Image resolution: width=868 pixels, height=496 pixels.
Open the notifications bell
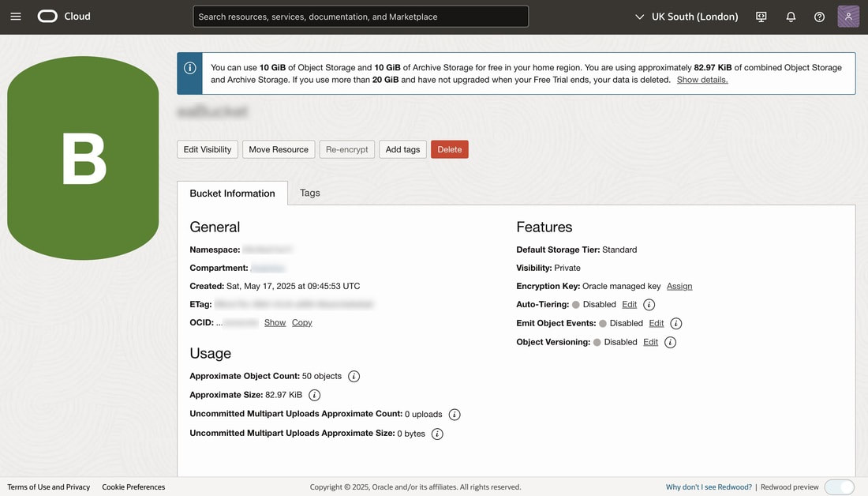coord(791,17)
